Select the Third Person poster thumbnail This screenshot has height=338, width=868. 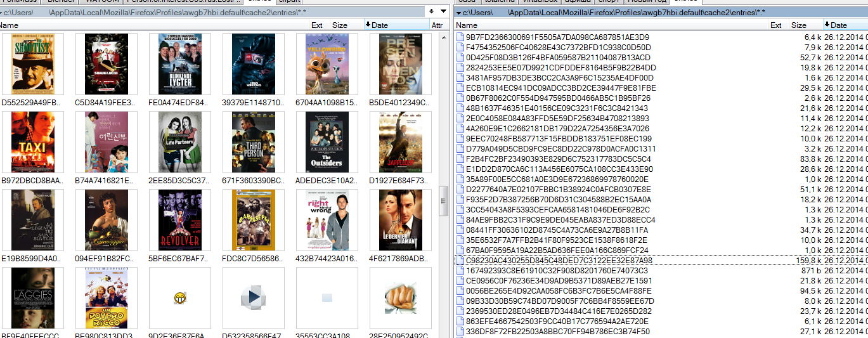click(254, 142)
